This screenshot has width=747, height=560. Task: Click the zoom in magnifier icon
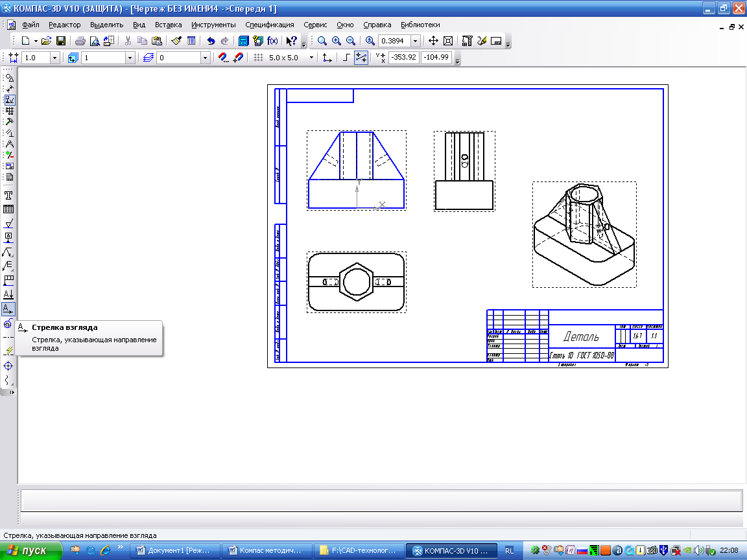pyautogui.click(x=336, y=41)
